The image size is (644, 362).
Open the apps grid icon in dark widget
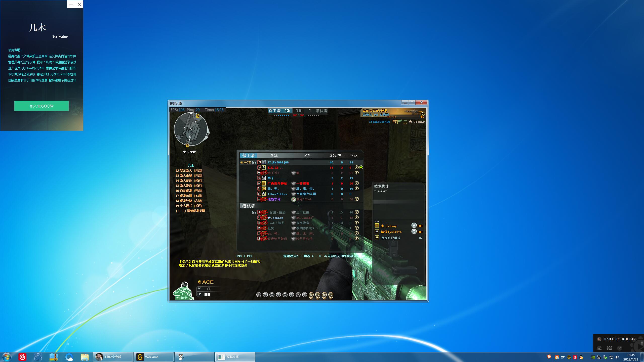click(x=610, y=348)
